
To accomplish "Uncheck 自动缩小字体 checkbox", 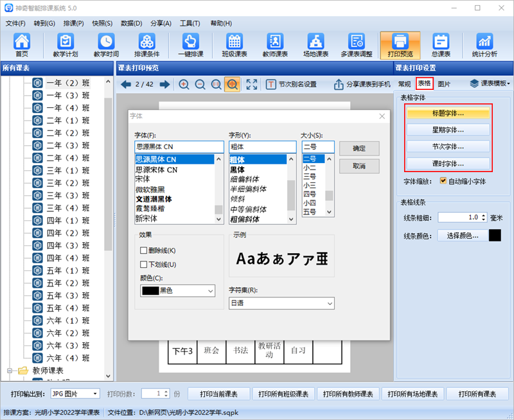I will [443, 181].
